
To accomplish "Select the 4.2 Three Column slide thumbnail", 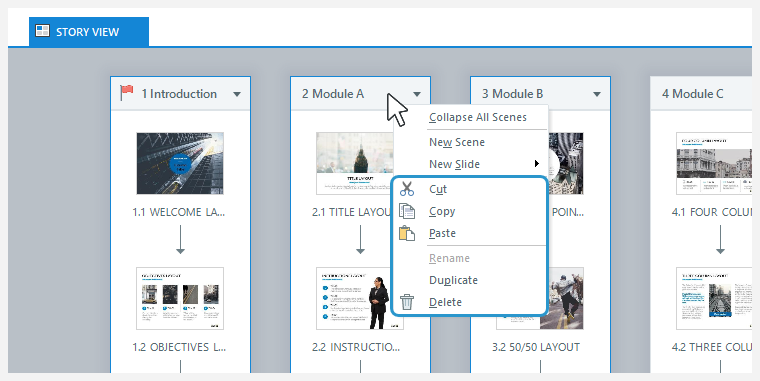I will click(714, 298).
